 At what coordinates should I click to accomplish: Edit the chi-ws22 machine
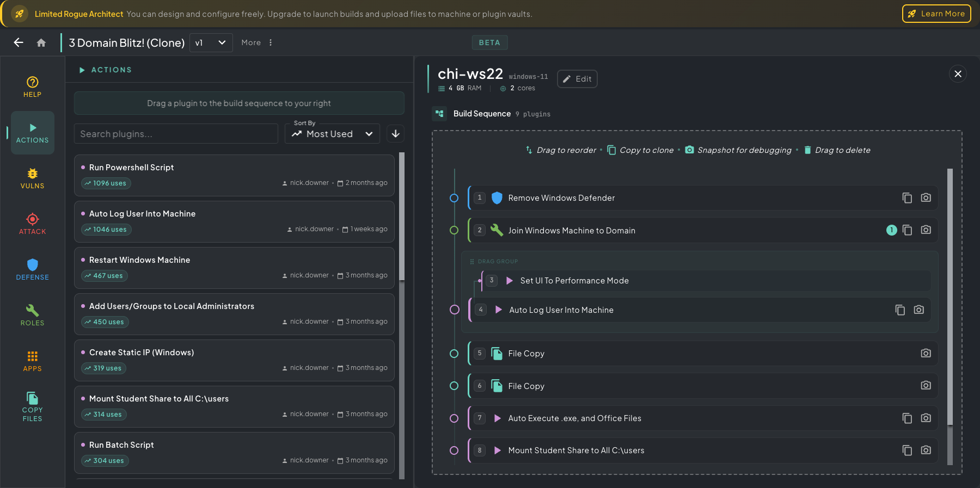pos(577,79)
